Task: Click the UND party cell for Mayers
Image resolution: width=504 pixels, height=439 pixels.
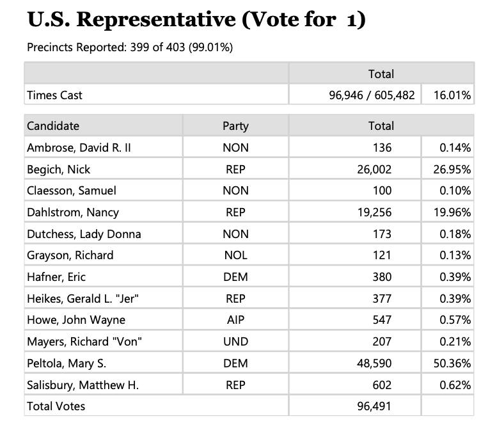Action: [x=235, y=342]
